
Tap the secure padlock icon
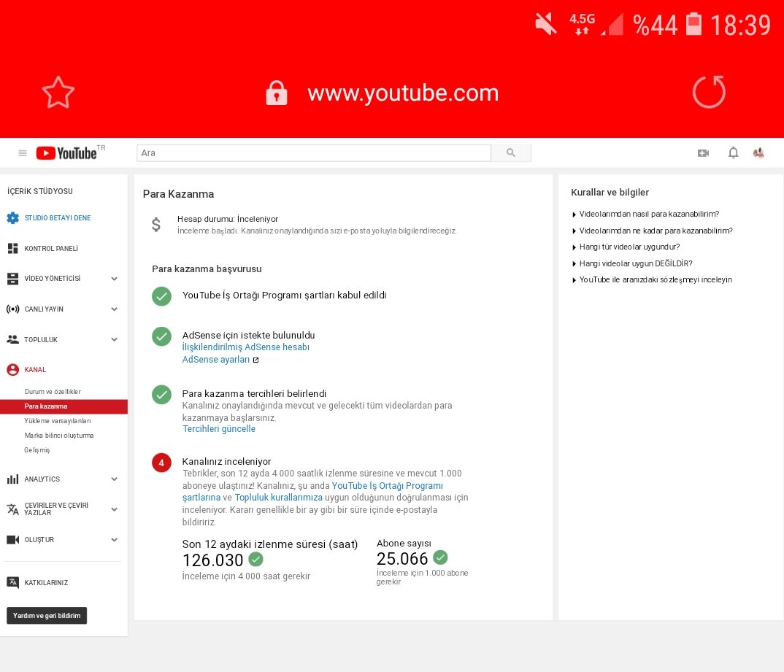277,93
